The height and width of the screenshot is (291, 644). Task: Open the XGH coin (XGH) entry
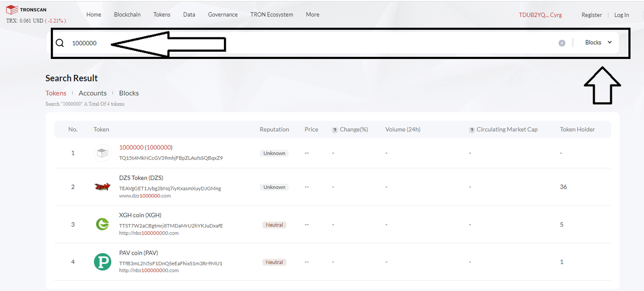pos(140,215)
